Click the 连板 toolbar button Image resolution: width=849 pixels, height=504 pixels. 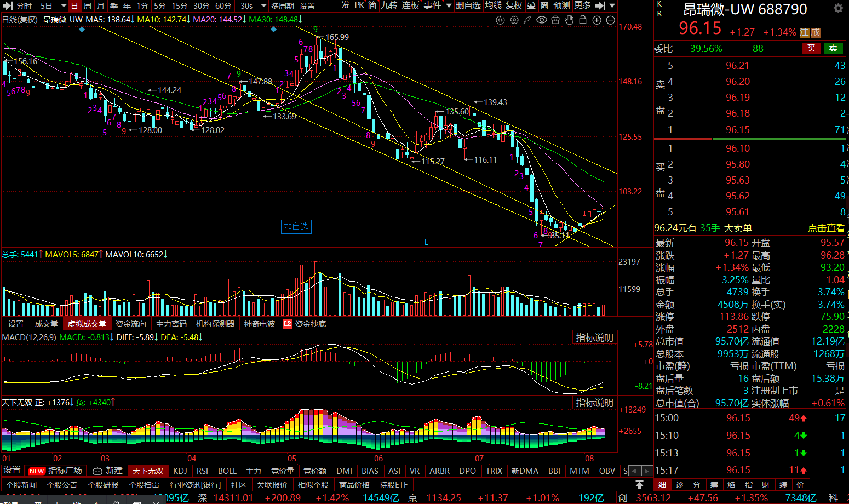[x=410, y=5]
